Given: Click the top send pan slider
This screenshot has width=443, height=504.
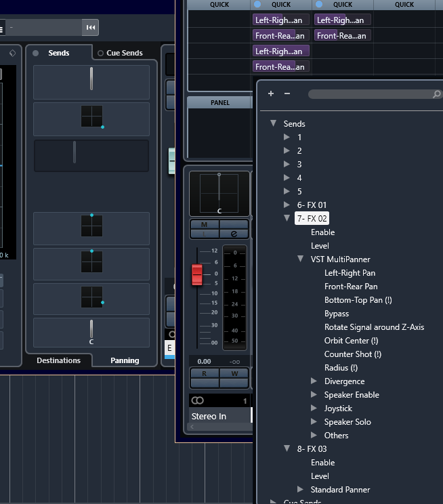Looking at the screenshot, I should pyautogui.click(x=91, y=79).
